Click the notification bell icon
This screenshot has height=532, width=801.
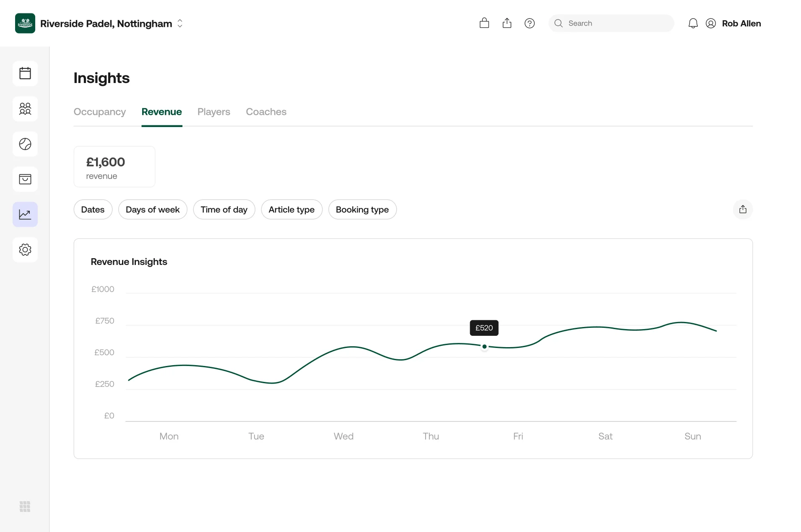click(x=692, y=23)
